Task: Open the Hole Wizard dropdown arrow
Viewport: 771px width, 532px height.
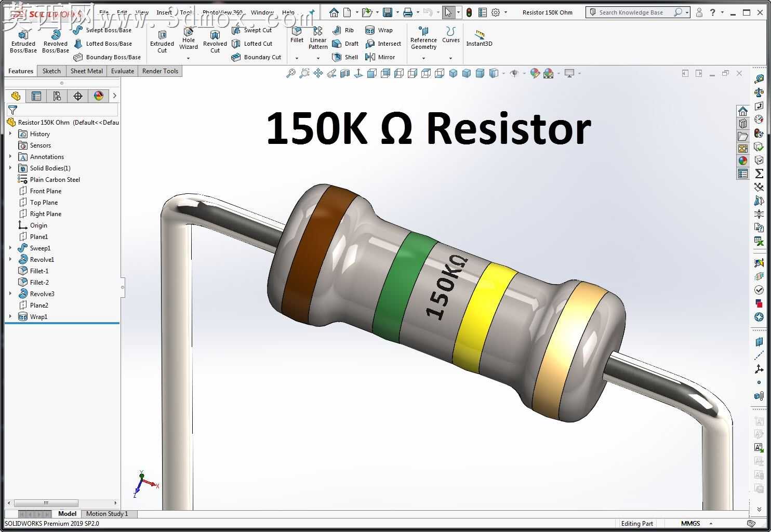Action: [x=188, y=58]
